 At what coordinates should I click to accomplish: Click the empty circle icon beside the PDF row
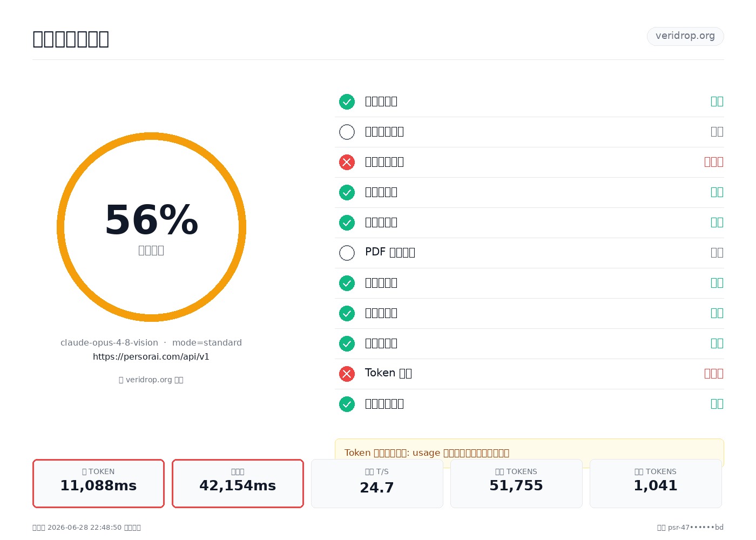347,253
